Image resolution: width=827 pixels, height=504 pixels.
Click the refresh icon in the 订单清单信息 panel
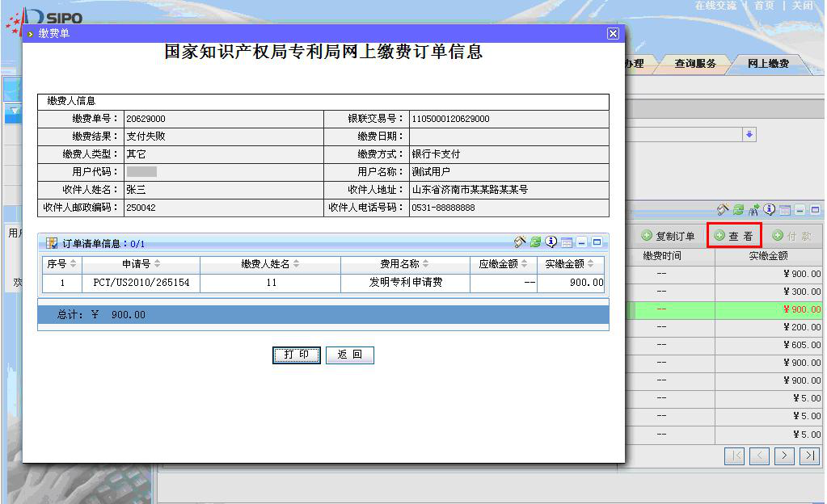pos(535,242)
